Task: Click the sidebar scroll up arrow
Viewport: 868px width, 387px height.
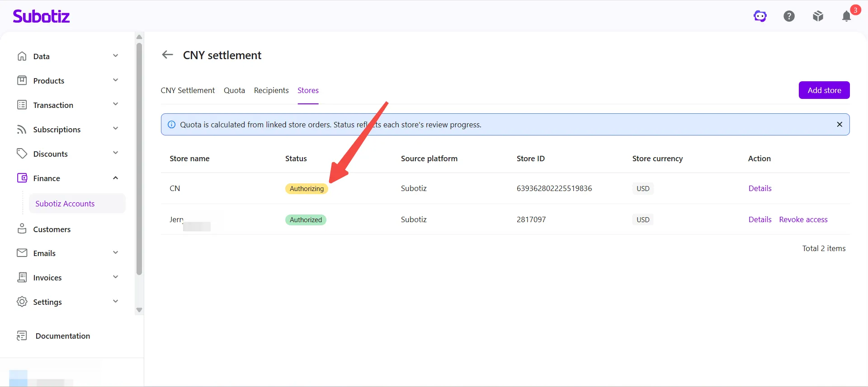Action: (139, 37)
